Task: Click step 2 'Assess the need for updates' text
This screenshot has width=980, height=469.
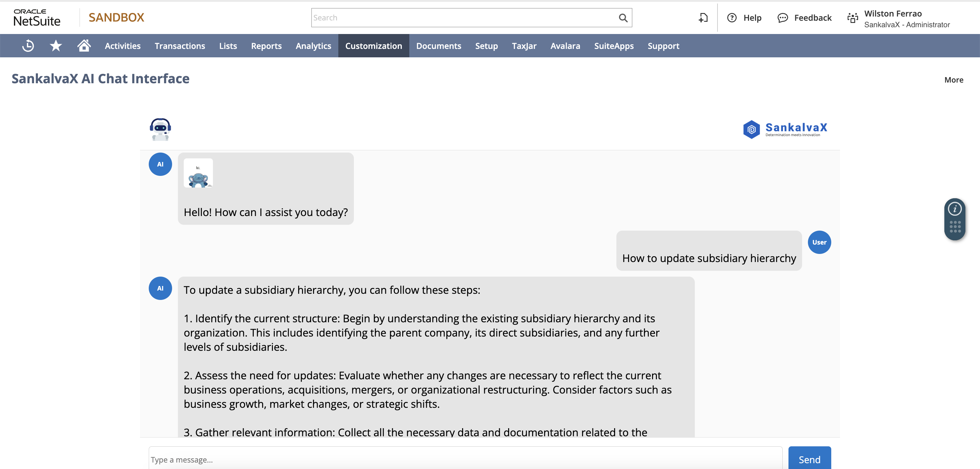Action: pyautogui.click(x=427, y=390)
